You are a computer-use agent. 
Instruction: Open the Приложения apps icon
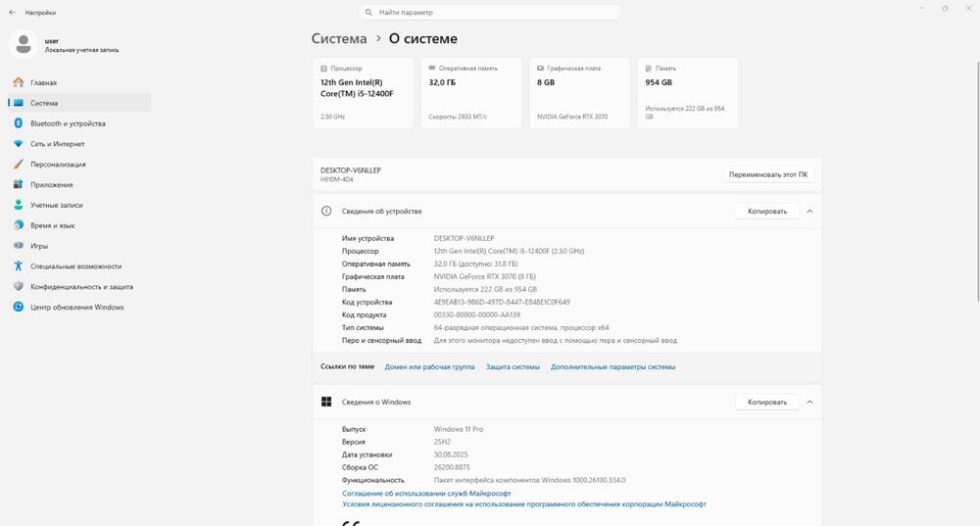pyautogui.click(x=18, y=184)
